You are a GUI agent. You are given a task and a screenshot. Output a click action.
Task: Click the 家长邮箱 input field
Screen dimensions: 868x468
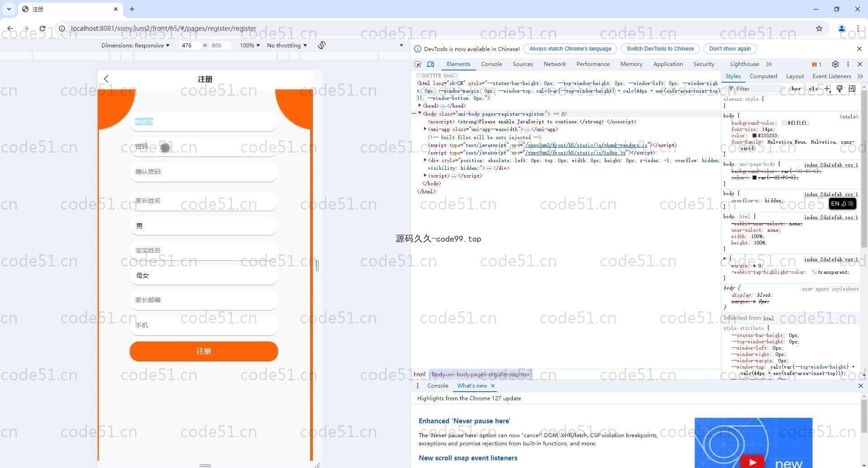click(x=204, y=300)
